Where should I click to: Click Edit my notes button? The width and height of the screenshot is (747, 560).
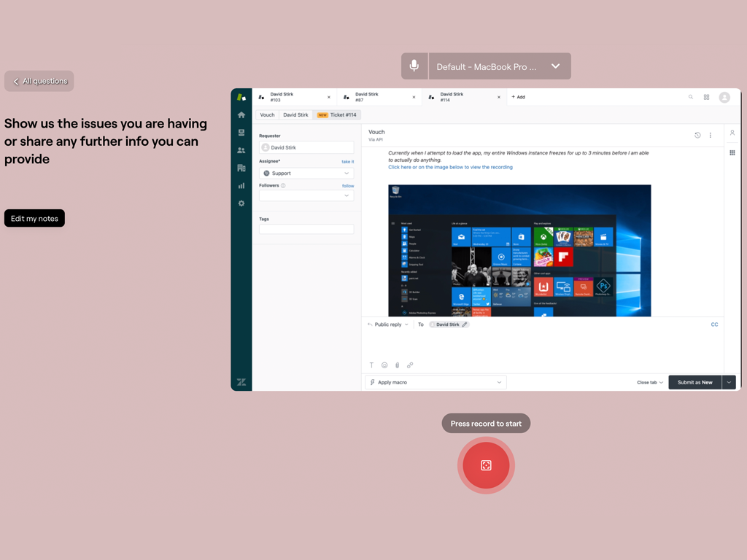34,219
